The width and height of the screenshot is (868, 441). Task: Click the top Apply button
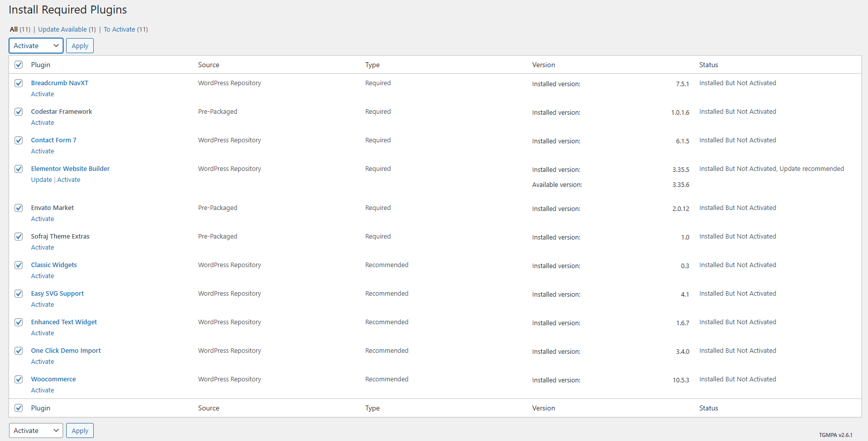tap(80, 46)
